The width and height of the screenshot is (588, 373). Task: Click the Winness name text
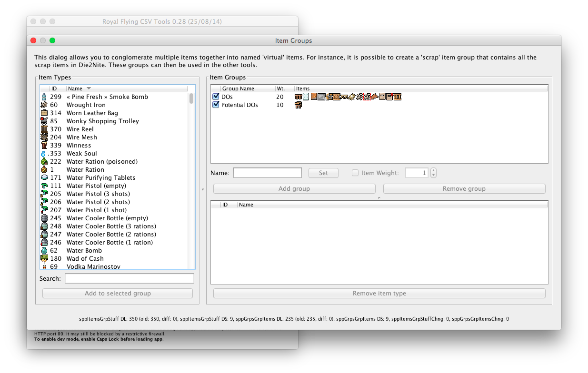(79, 145)
